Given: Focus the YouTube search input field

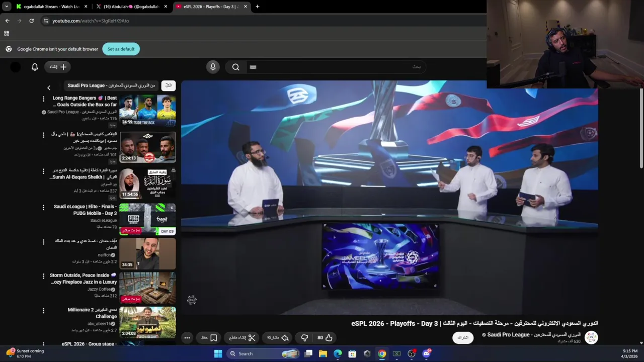Looking at the screenshot, I should tap(337, 67).
